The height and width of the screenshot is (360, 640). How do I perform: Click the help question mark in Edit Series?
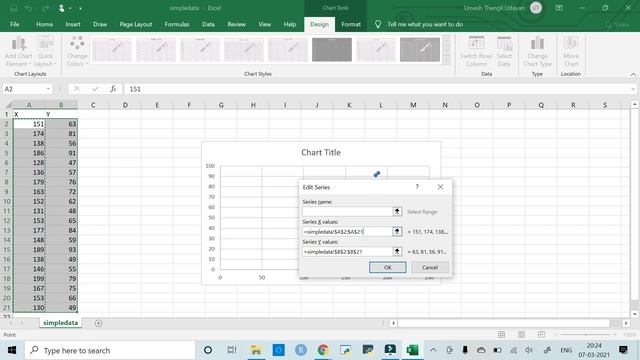pos(417,187)
